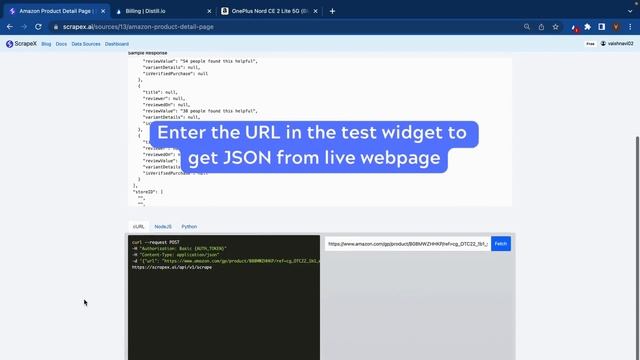Select the NodeJS code tab
The width and height of the screenshot is (640, 360).
tap(163, 227)
